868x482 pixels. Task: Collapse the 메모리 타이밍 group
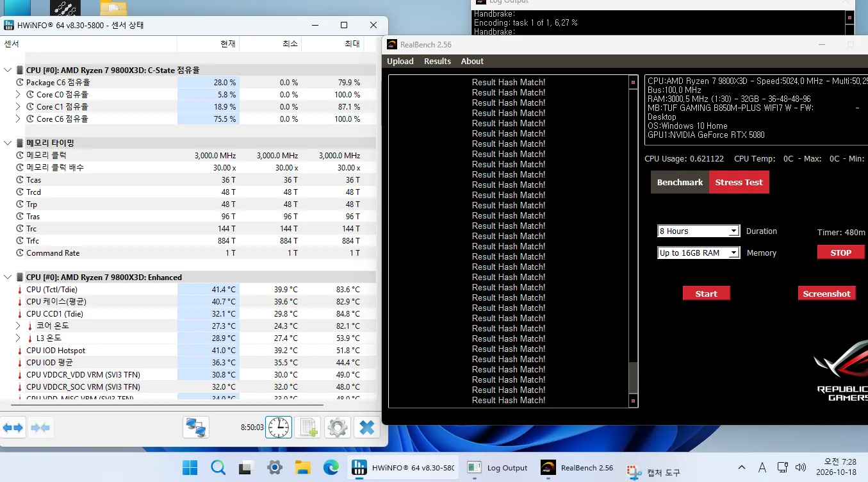coord(8,143)
